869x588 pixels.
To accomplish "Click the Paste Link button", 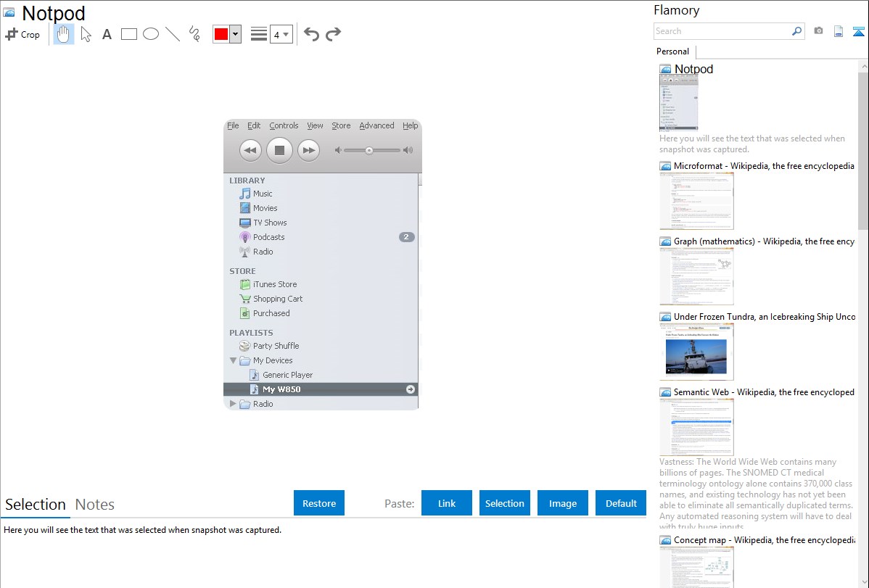I will [x=447, y=503].
